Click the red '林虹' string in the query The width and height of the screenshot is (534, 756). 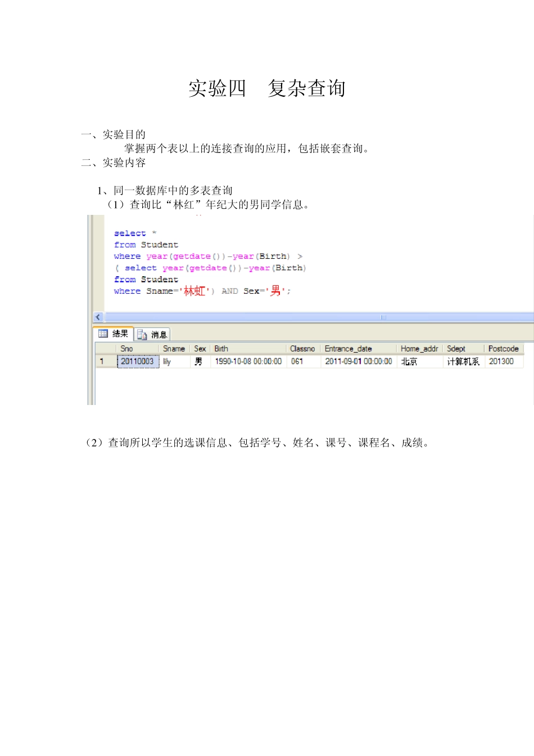(194, 291)
